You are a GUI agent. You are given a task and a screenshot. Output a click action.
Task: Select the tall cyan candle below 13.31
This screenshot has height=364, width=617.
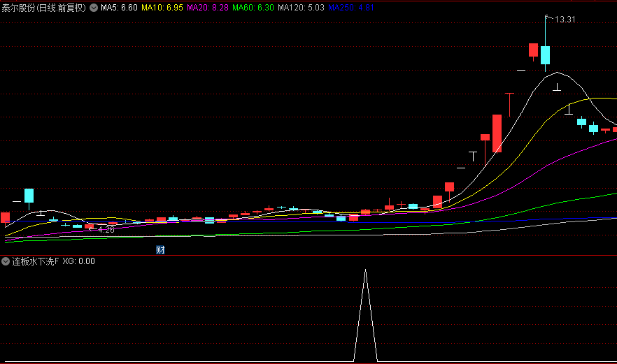coord(545,54)
